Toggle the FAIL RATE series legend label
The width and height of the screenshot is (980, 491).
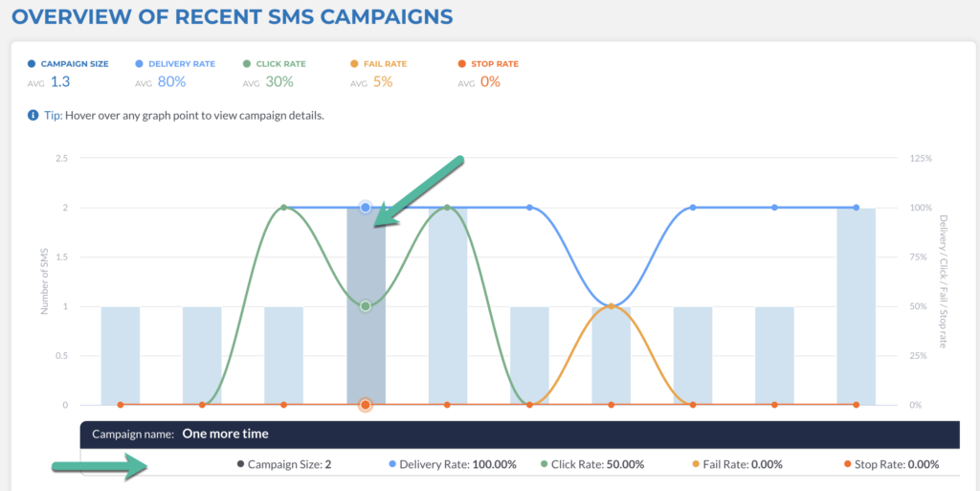coord(386,64)
